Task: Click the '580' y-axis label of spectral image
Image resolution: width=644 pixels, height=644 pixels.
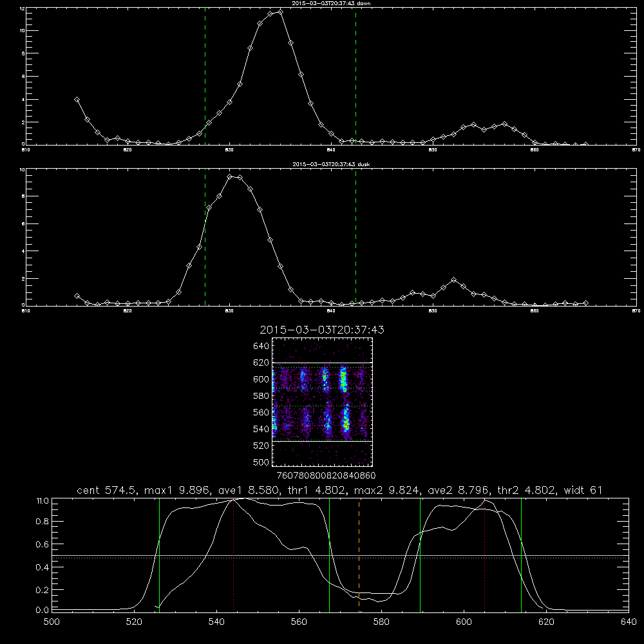Action: click(261, 395)
